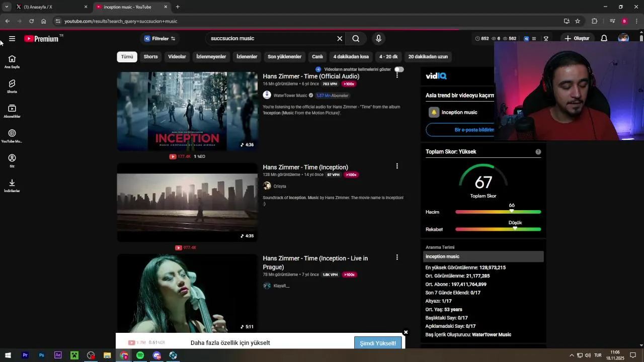The height and width of the screenshot is (362, 644).
Task: Open the Filtreler filter dropdown
Action: pyautogui.click(x=160, y=39)
